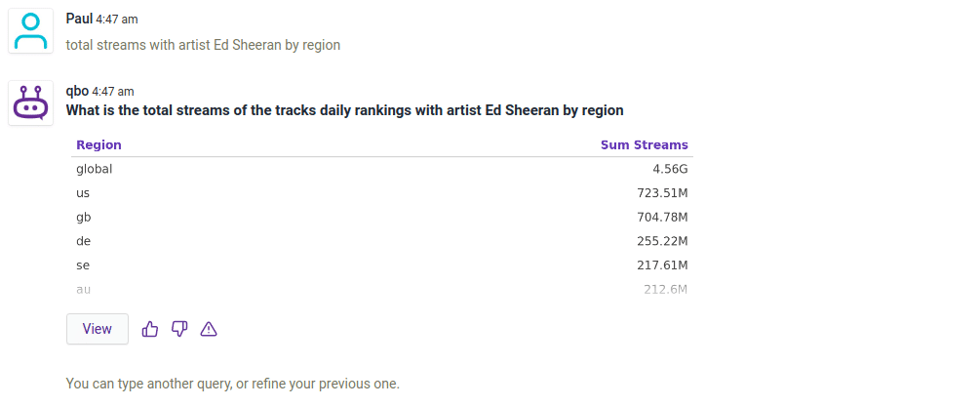Click the 4.56G streams value
This screenshot has width=980, height=407.
pyautogui.click(x=670, y=169)
